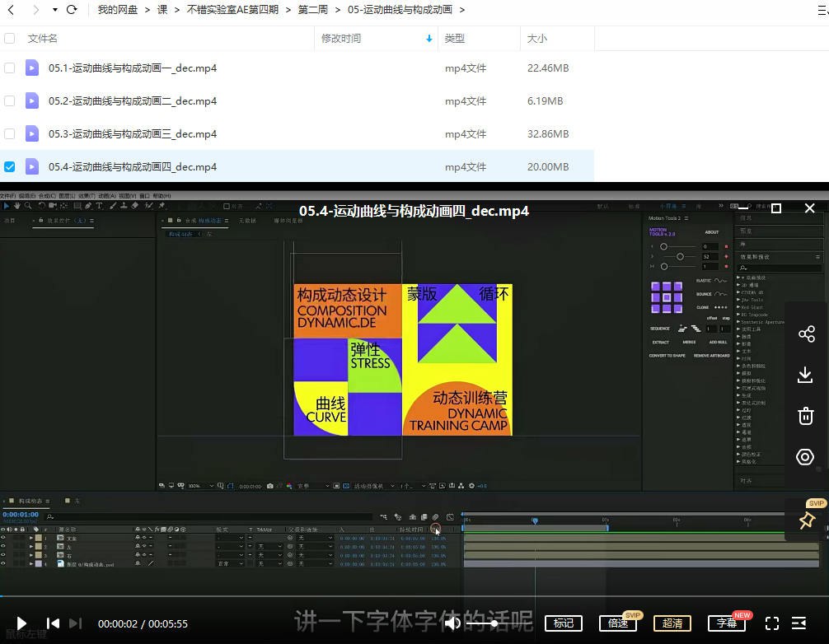The width and height of the screenshot is (829, 644).
Task: Check the 05.1 video file checkbox
Action: tap(10, 68)
